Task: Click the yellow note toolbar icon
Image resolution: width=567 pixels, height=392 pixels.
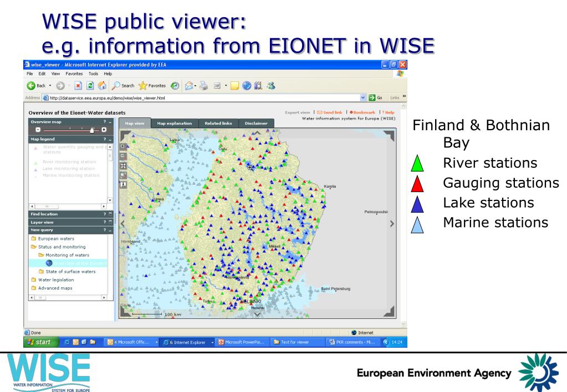Action: point(234,86)
